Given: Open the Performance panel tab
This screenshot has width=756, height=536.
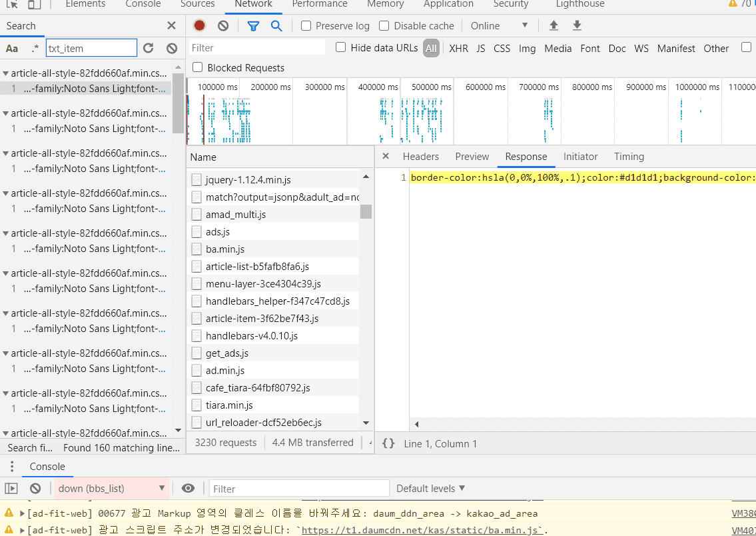Looking at the screenshot, I should (320, 4).
